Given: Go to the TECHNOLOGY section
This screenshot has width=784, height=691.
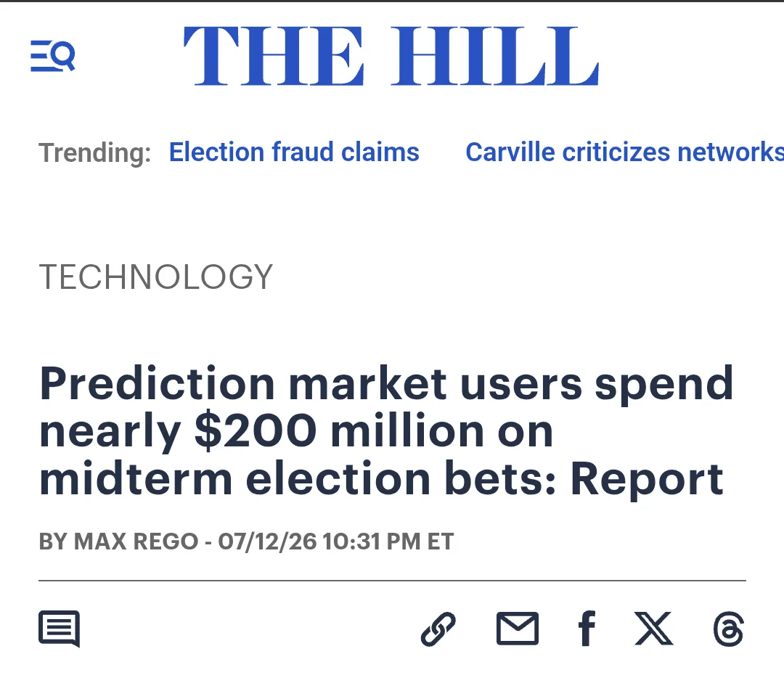Looking at the screenshot, I should [156, 277].
